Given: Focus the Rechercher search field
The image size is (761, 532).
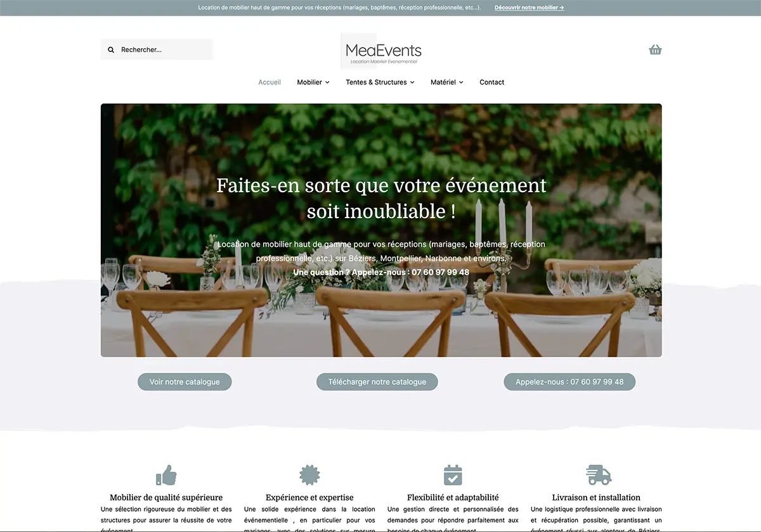Looking at the screenshot, I should pyautogui.click(x=157, y=49).
